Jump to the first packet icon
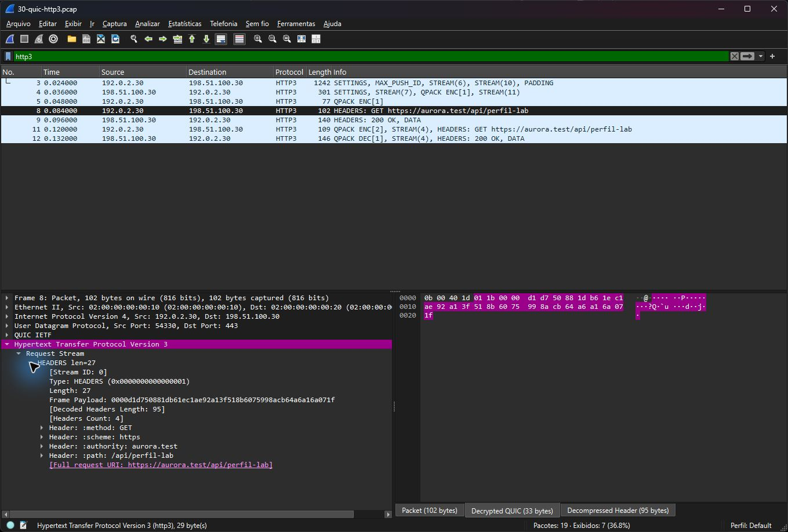Image resolution: width=788 pixels, height=532 pixels. [x=192, y=39]
